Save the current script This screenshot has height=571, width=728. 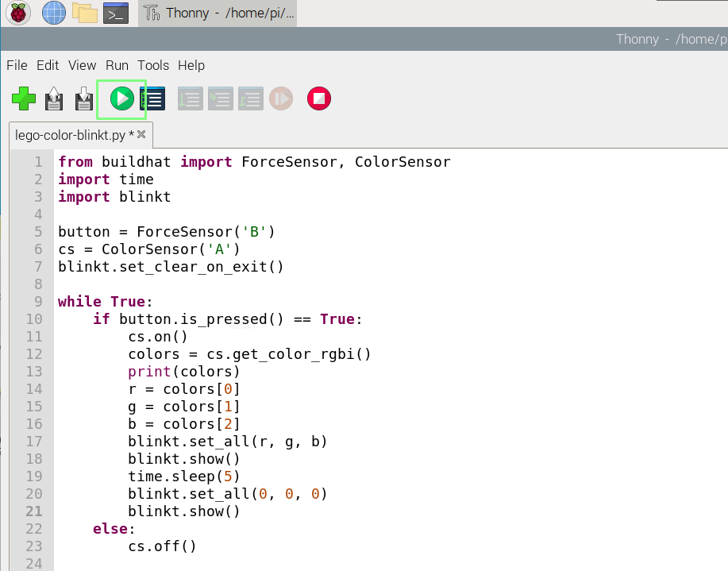83,98
